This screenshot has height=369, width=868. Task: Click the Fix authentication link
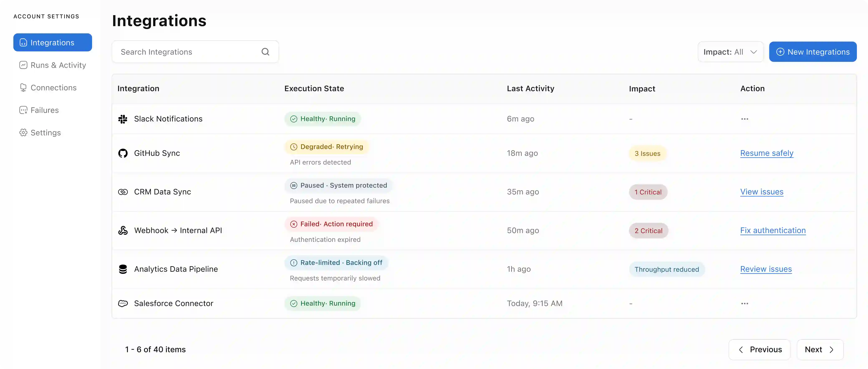tap(773, 230)
